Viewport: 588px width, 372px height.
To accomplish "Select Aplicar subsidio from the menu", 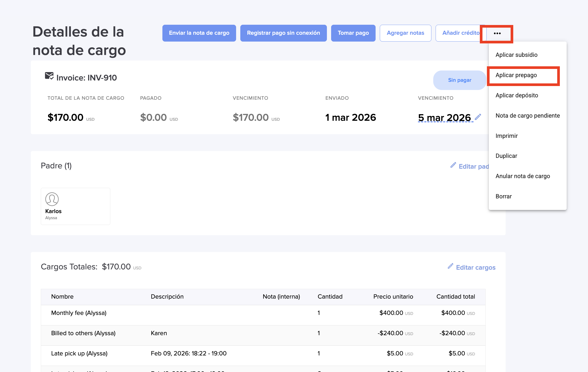I will pyautogui.click(x=516, y=55).
